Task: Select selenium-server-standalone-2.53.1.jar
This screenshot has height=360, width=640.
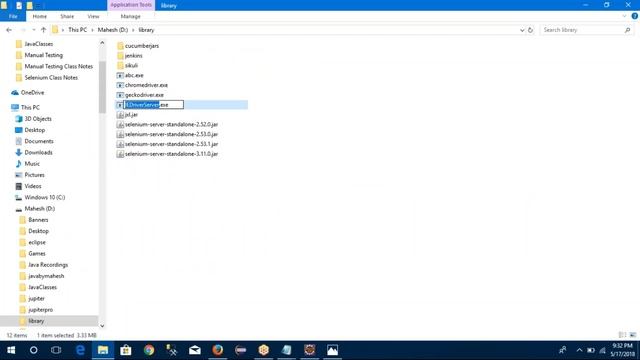Action: click(x=171, y=144)
